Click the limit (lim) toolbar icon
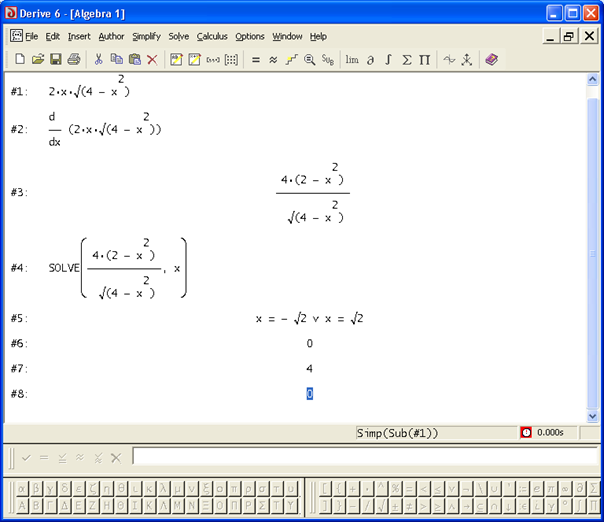Viewport: 605px width, 523px height. [352, 60]
